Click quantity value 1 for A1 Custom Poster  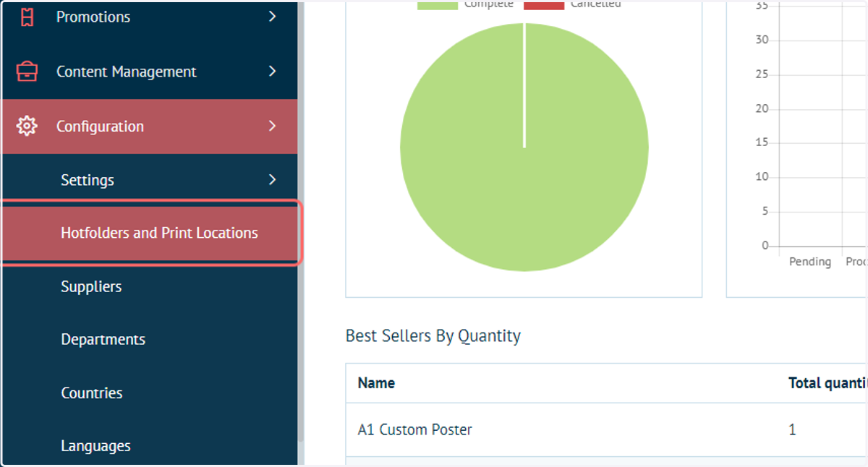[792, 429]
